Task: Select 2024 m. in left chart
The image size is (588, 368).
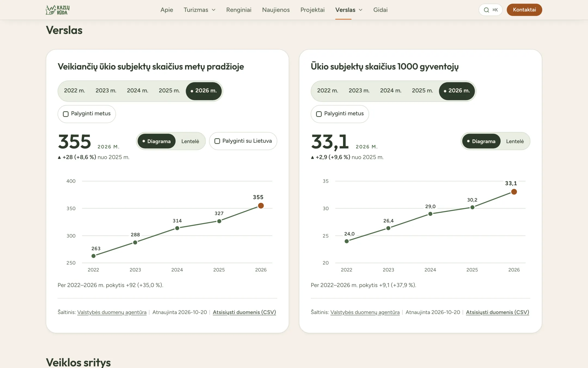Action: click(x=137, y=91)
